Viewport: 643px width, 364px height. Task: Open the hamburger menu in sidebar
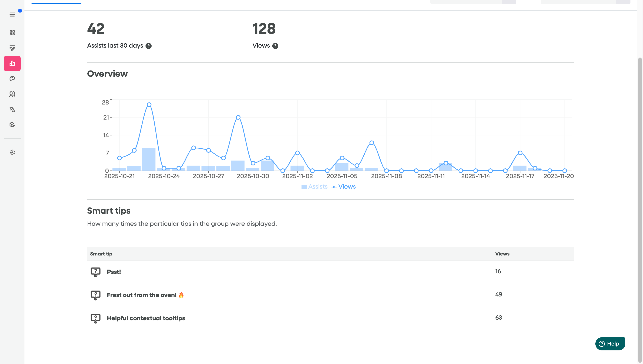12,14
